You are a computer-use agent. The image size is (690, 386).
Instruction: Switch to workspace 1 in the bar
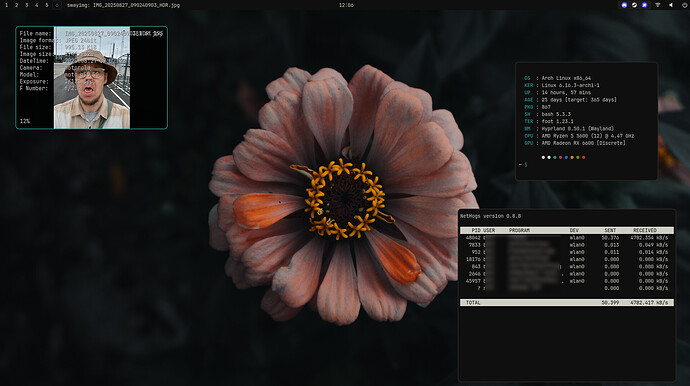(x=7, y=5)
